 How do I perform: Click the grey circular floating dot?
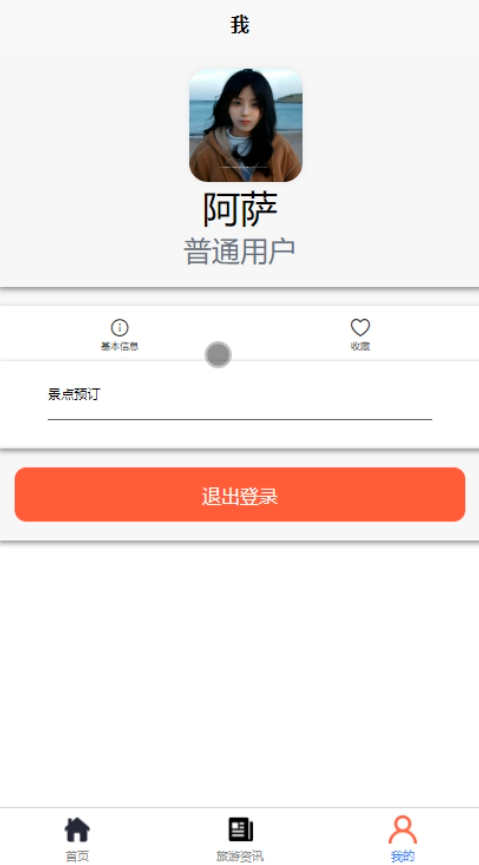(218, 355)
